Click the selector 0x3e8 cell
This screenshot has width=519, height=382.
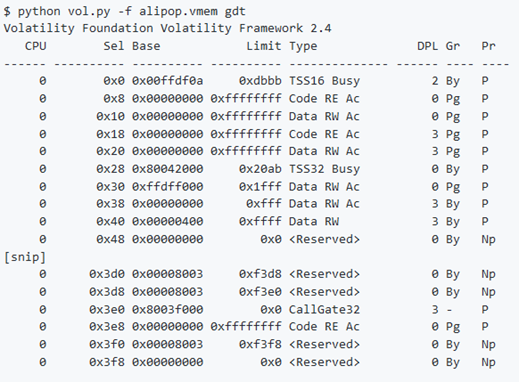(x=107, y=327)
